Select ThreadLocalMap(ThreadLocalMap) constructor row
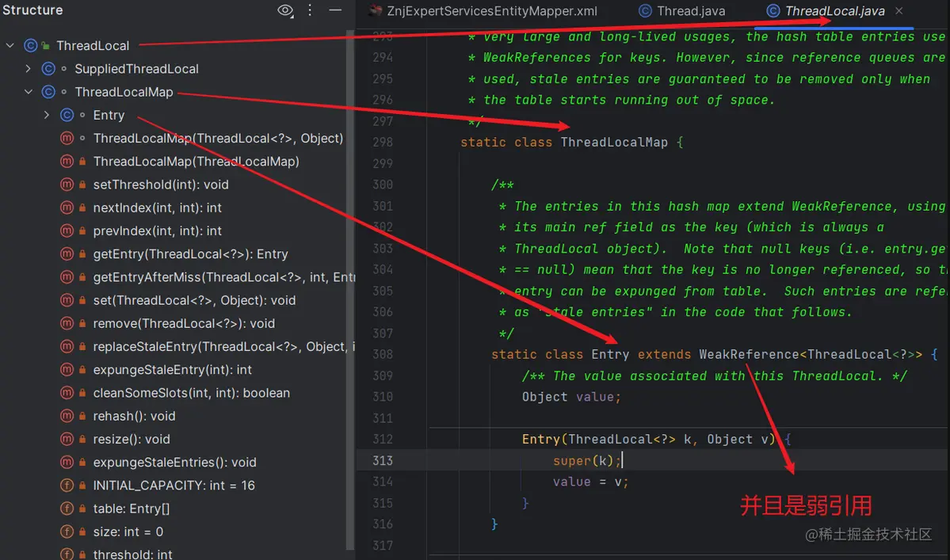Image resolution: width=950 pixels, height=560 pixels. pos(196,162)
